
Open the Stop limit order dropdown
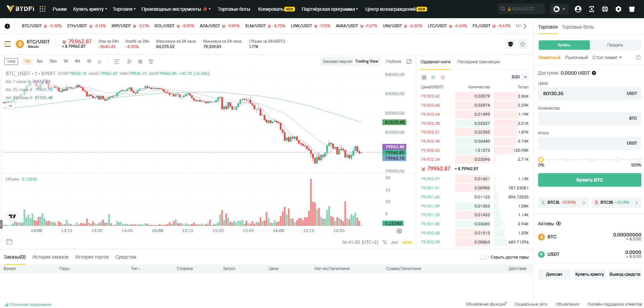pos(607,57)
